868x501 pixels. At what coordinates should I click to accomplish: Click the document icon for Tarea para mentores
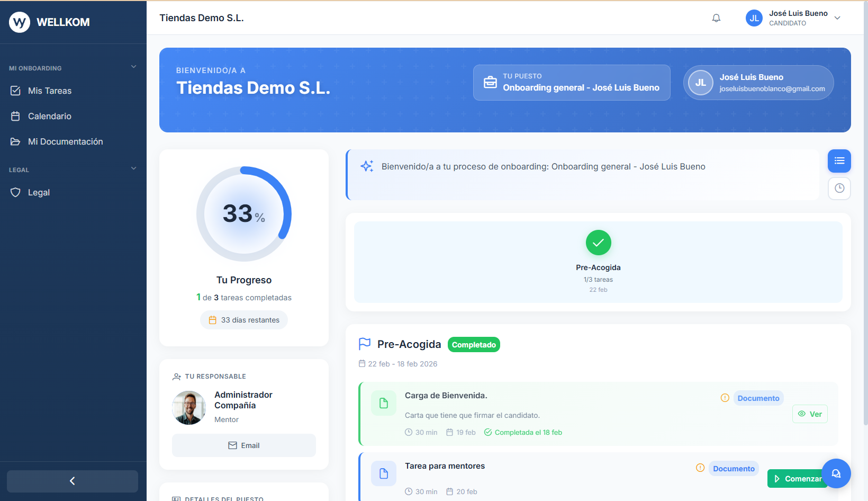[384, 473]
